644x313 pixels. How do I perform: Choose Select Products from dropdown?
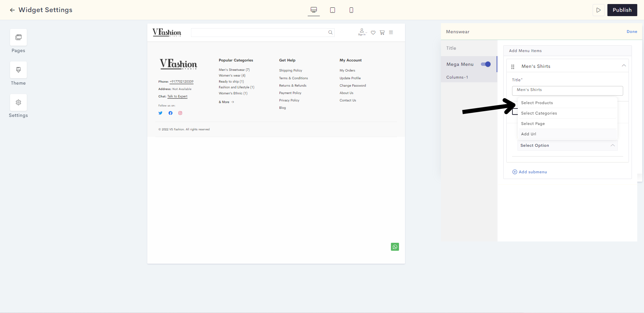(x=567, y=103)
